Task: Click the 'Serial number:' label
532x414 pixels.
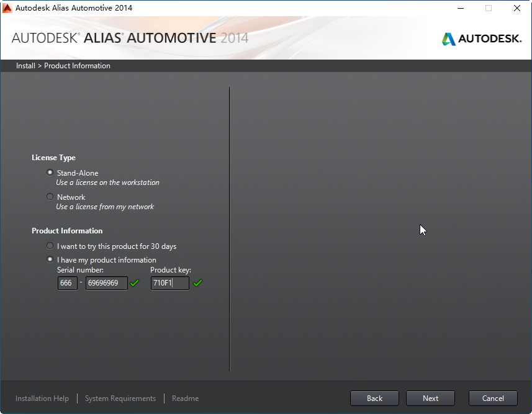Action: [81, 270]
